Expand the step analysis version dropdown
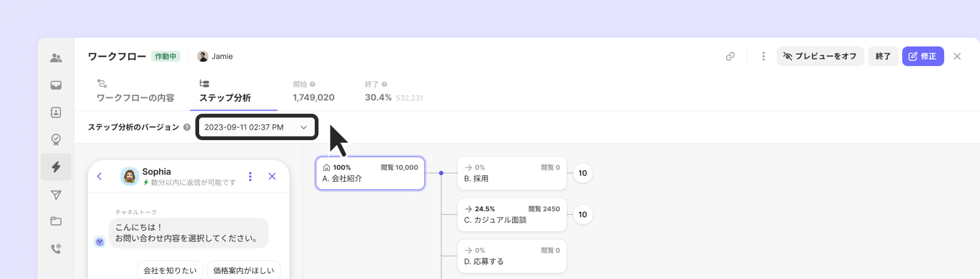 click(256, 127)
